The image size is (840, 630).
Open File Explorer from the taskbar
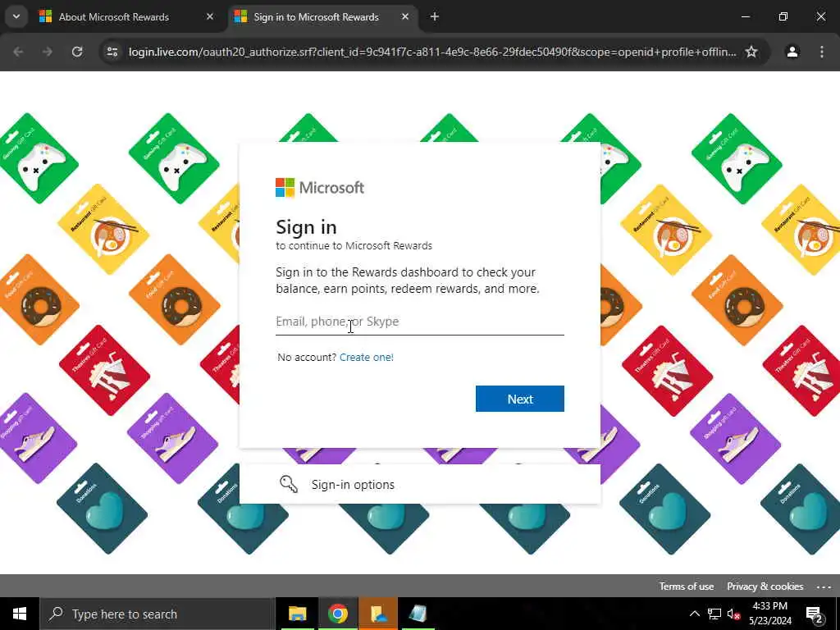[297, 614]
